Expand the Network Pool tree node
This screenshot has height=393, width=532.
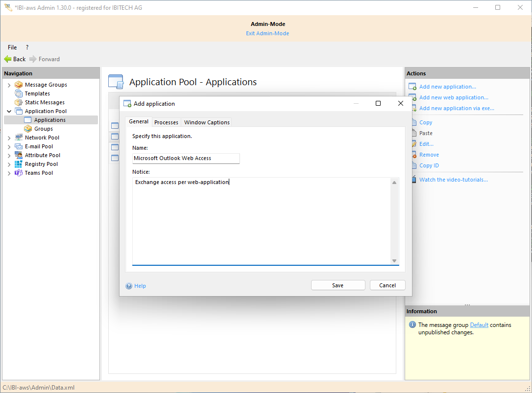tap(9, 138)
